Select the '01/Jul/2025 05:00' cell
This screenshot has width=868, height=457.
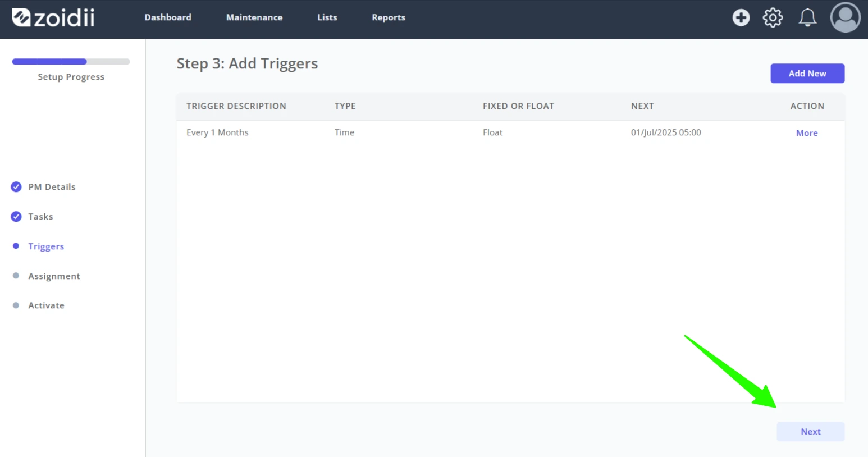pyautogui.click(x=666, y=132)
